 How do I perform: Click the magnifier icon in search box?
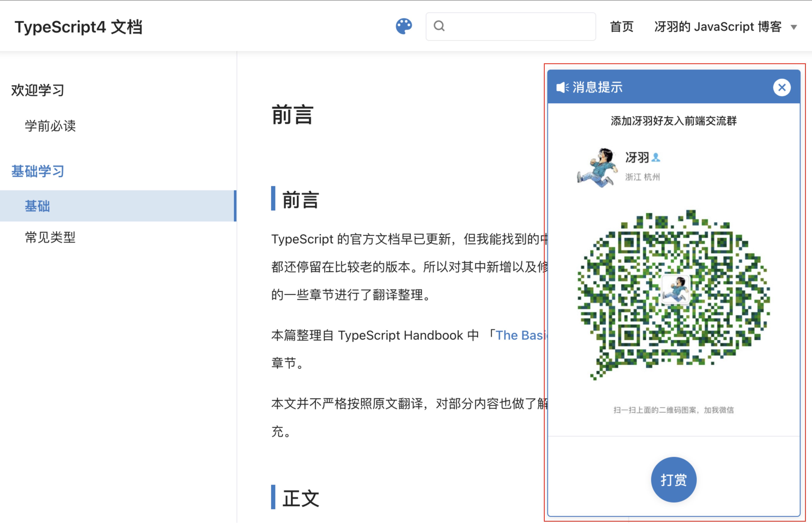pyautogui.click(x=439, y=26)
